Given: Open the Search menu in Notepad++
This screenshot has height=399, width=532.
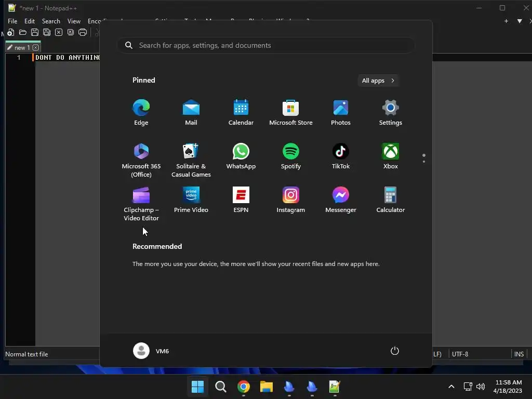Looking at the screenshot, I should pyautogui.click(x=51, y=21).
